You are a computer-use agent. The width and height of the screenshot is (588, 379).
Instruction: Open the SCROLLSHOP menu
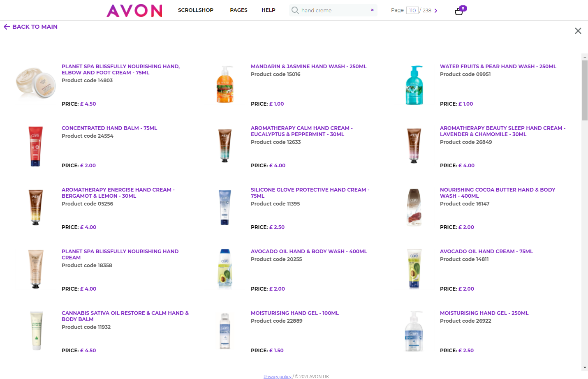[x=196, y=10]
